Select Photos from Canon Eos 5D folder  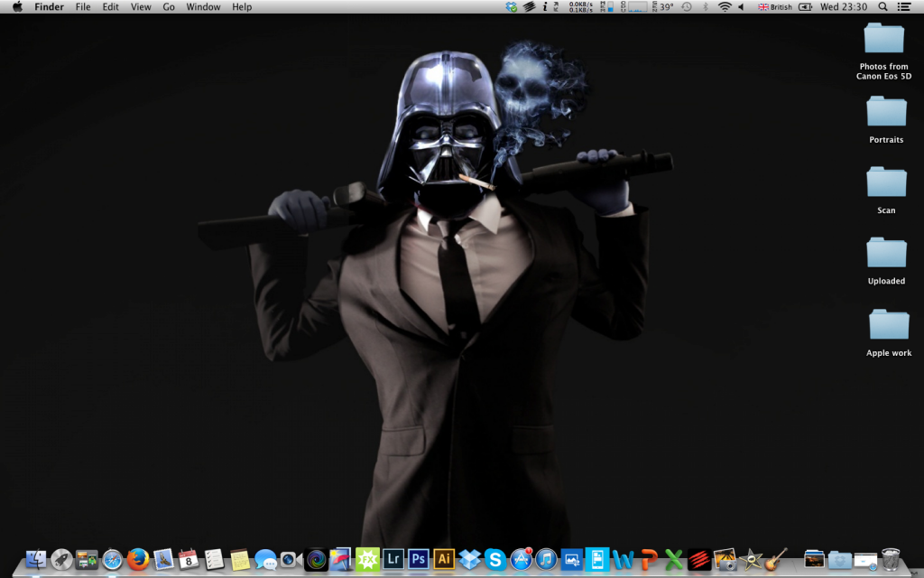tap(883, 51)
